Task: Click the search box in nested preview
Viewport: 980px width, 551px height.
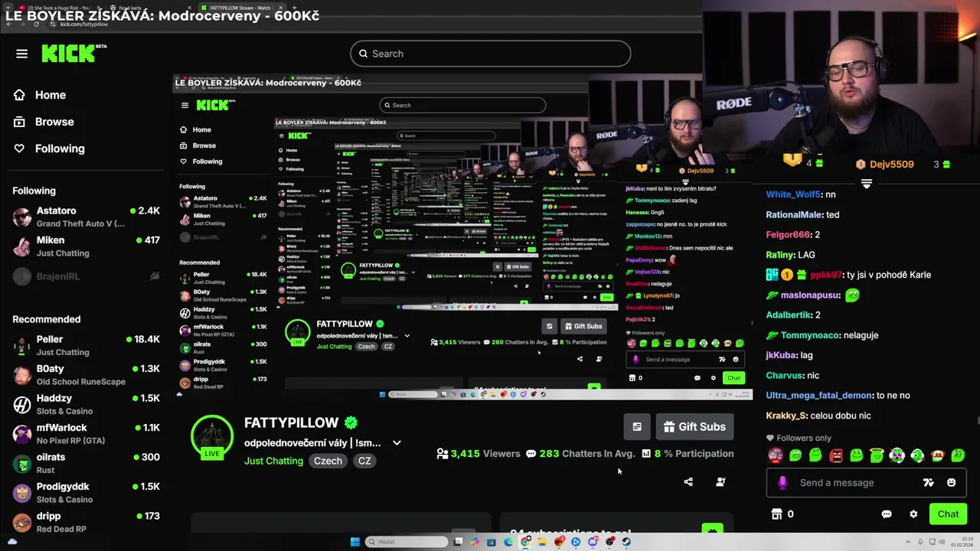Action: (462, 106)
